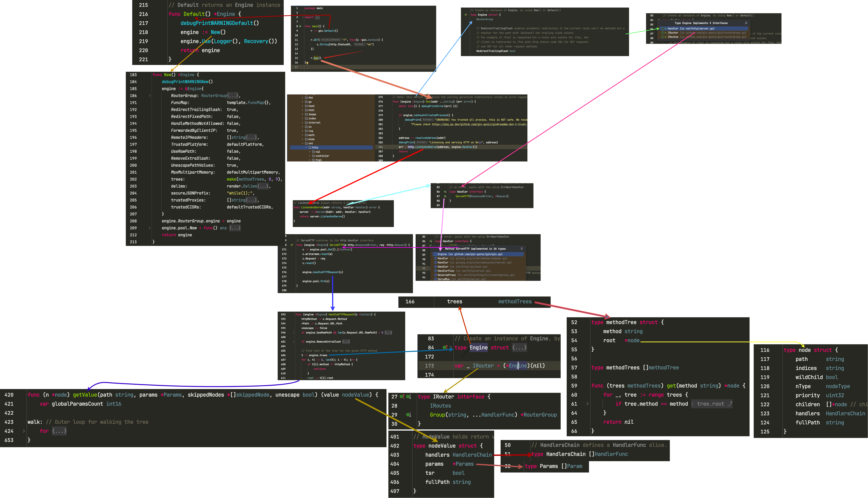
Task: Click the implemented gutter icon beside Handler interface line 86
Action: [x=445, y=192]
